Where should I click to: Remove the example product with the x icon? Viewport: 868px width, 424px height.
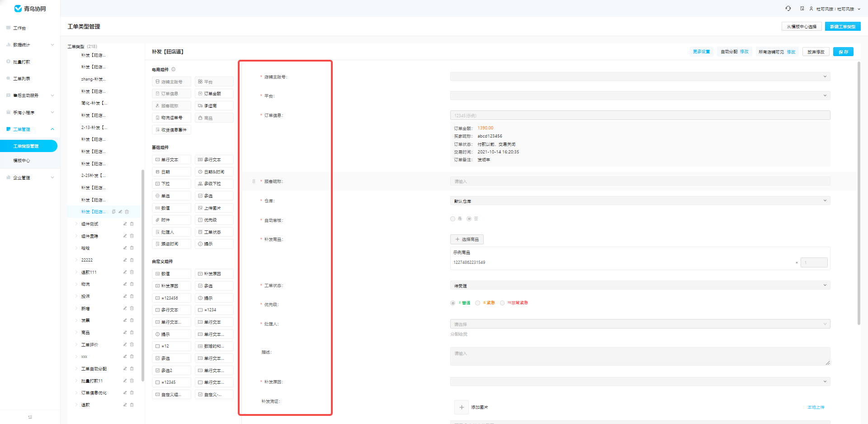click(x=797, y=263)
